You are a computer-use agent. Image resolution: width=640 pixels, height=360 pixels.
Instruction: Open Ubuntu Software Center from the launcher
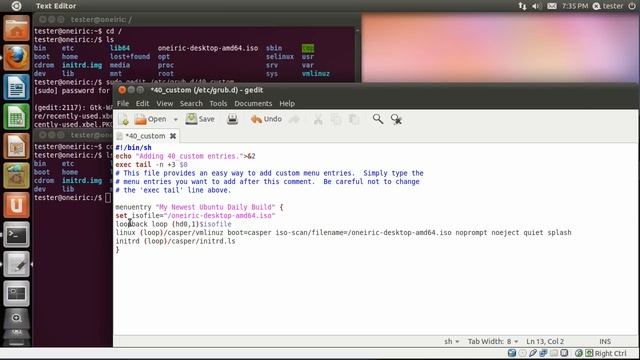click(16, 176)
